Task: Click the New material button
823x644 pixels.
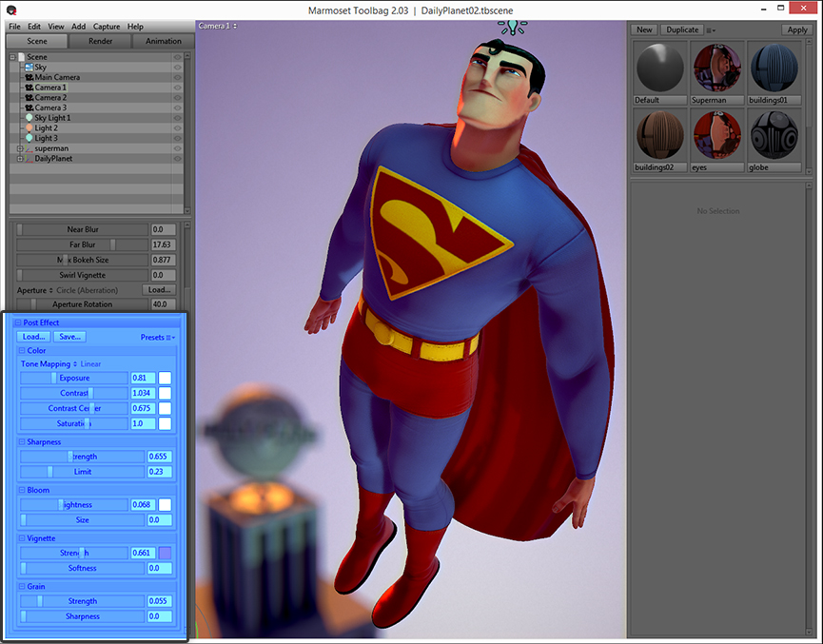Action: pyautogui.click(x=644, y=29)
